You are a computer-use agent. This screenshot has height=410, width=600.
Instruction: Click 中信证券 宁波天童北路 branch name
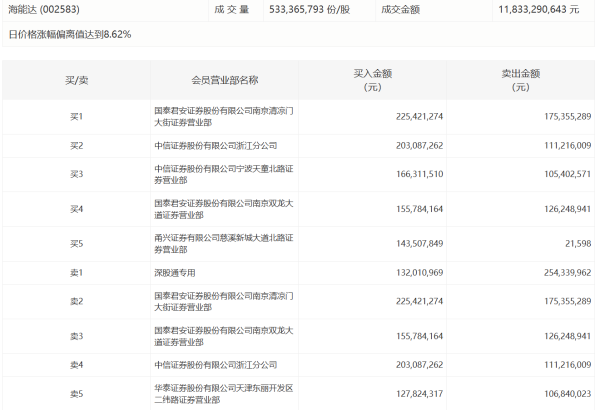224,175
